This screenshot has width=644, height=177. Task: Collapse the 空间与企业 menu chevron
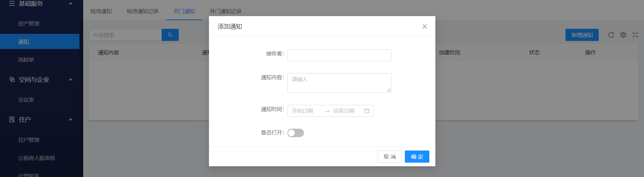pyautogui.click(x=70, y=79)
